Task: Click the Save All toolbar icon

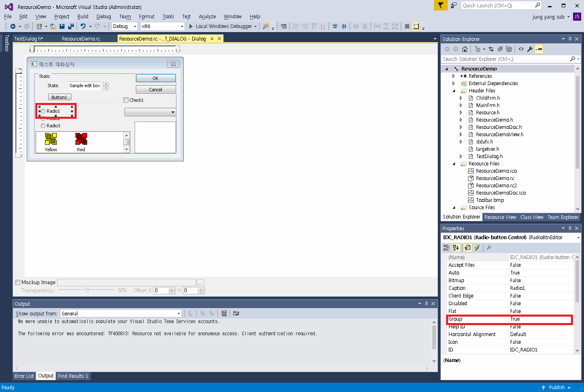Action: [x=71, y=26]
